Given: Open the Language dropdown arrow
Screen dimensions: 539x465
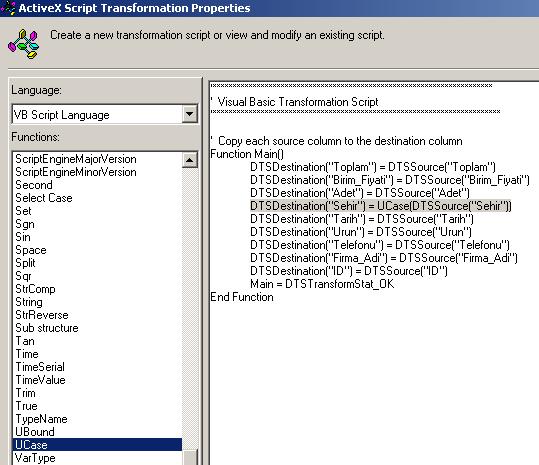Looking at the screenshot, I should [x=189, y=114].
